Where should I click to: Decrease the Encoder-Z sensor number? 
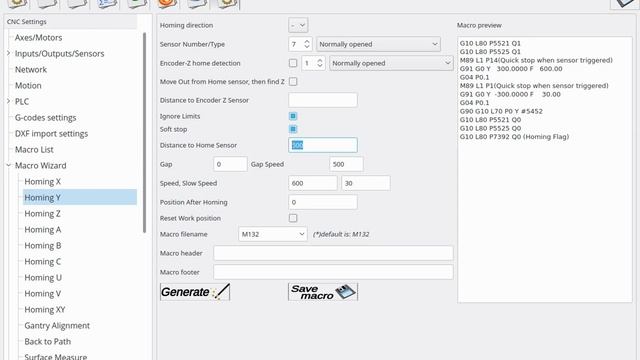320,66
